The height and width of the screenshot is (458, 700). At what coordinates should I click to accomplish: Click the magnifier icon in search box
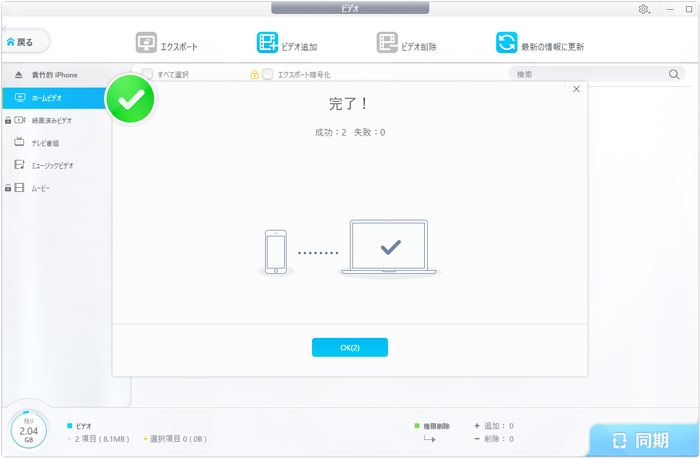coord(674,74)
